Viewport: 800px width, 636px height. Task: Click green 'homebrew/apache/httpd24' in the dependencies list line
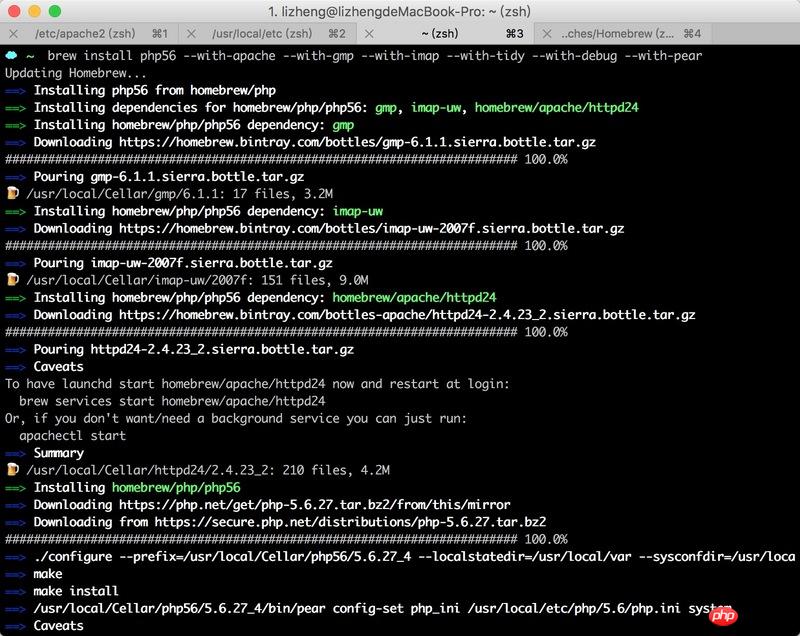(x=557, y=108)
